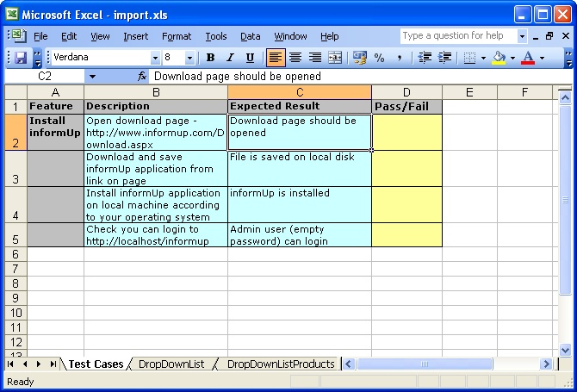Toggle Italic formatting
The width and height of the screenshot is (577, 392).
(230, 58)
